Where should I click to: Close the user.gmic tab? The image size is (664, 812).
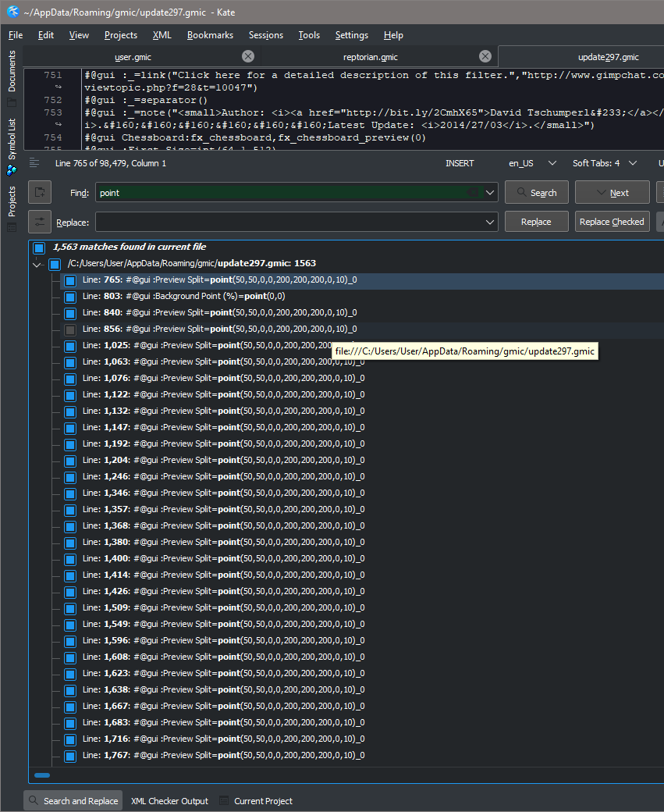[248, 56]
